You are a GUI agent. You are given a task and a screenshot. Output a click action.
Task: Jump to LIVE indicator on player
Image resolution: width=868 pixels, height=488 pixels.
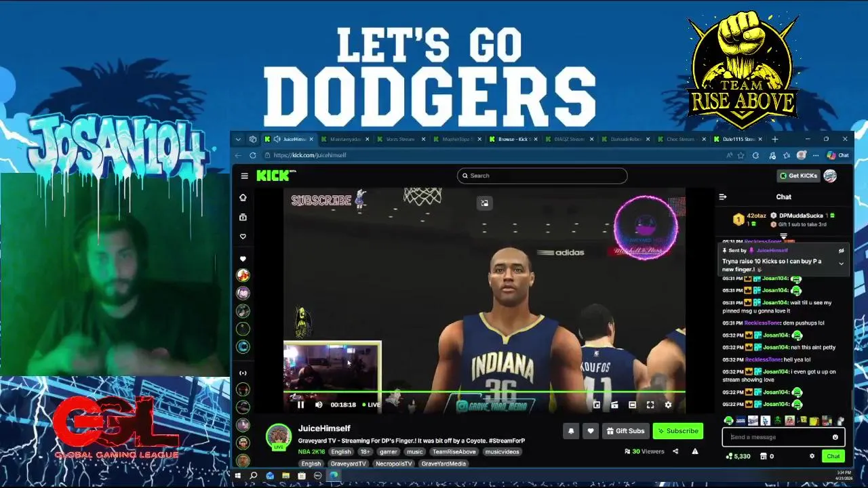371,405
